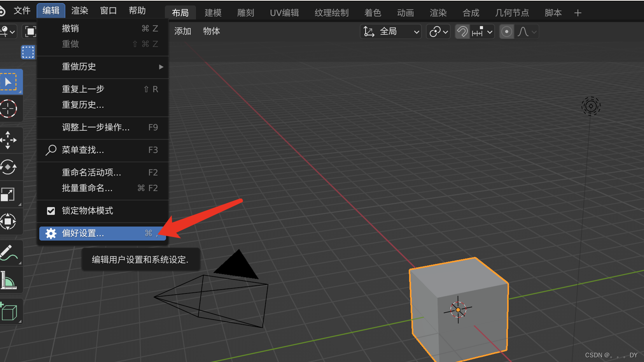Select the Measure tool
This screenshot has width=644, height=362.
pos(9,279)
